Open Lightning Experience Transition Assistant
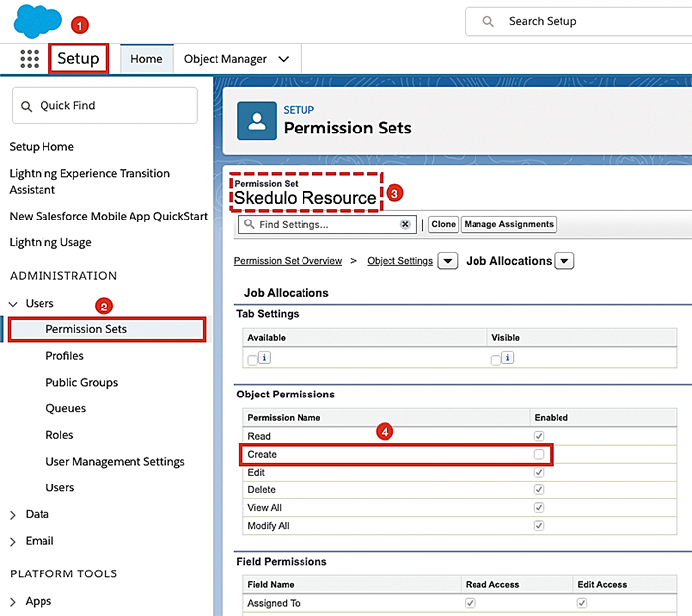The image size is (692, 616). [90, 181]
